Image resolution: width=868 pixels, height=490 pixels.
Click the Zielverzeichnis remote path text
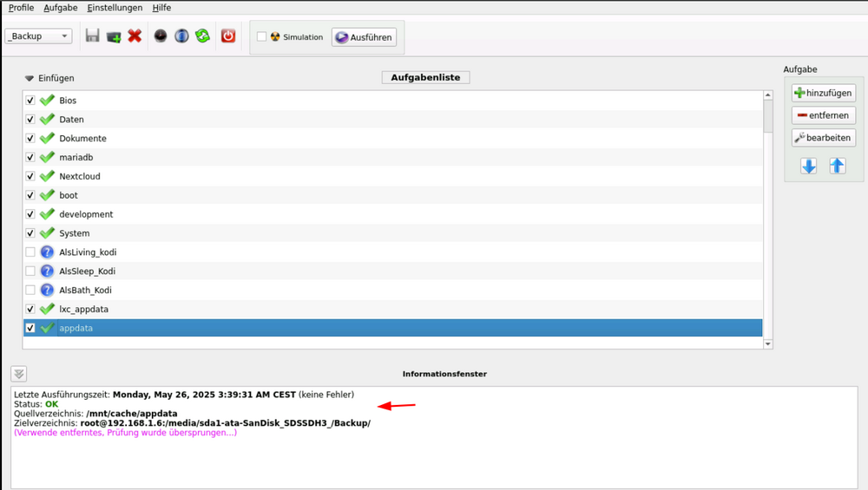(x=226, y=423)
